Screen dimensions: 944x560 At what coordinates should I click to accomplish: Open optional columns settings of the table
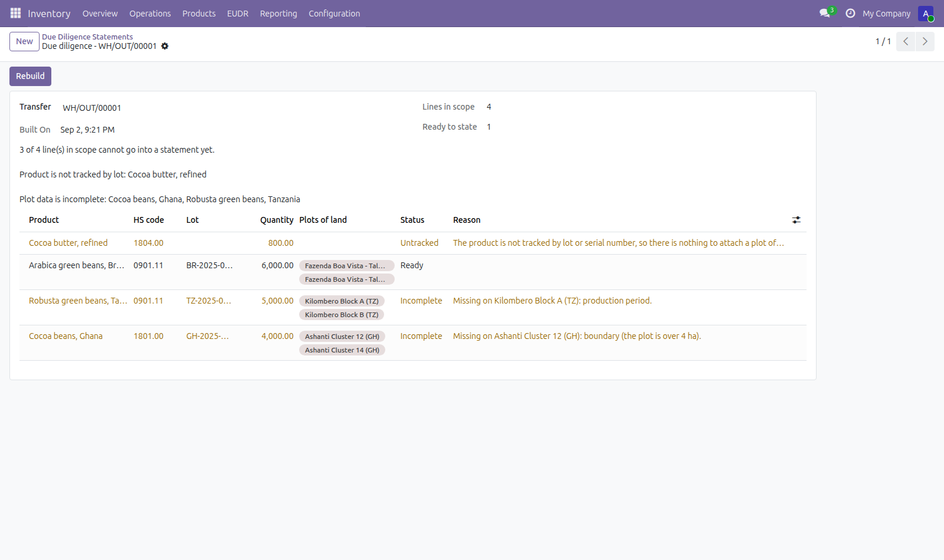click(796, 220)
